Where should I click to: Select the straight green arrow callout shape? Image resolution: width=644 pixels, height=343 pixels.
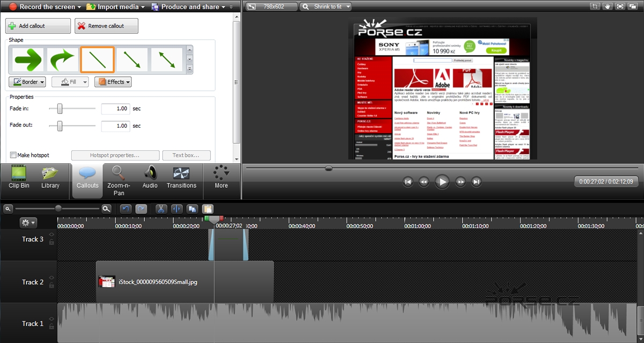click(x=28, y=60)
